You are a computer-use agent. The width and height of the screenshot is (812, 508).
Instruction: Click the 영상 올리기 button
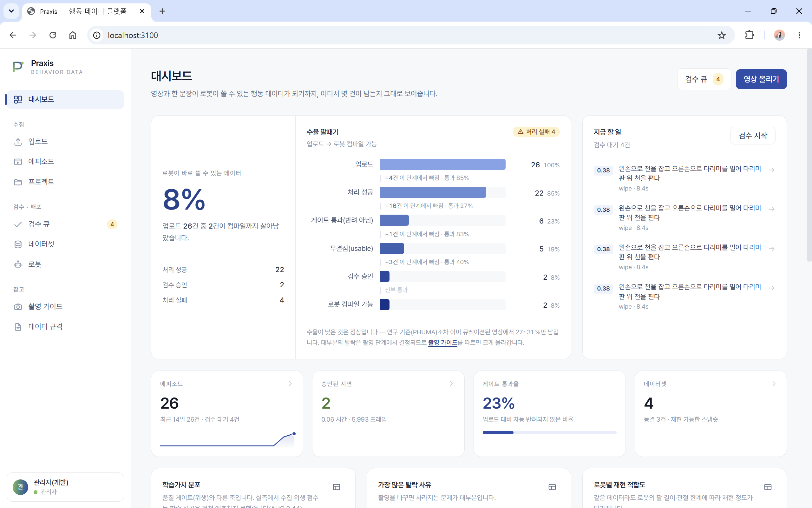point(761,79)
